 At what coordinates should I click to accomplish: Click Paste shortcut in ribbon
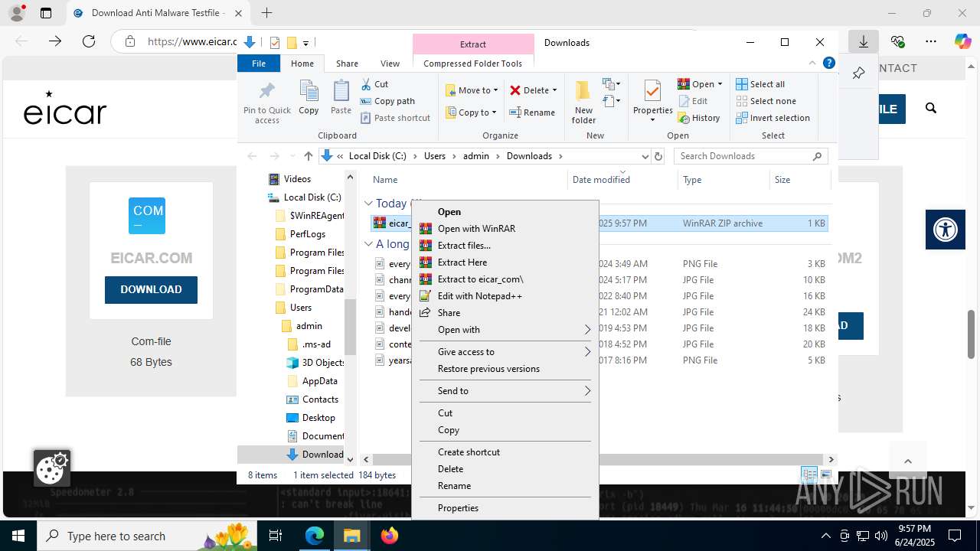(395, 118)
